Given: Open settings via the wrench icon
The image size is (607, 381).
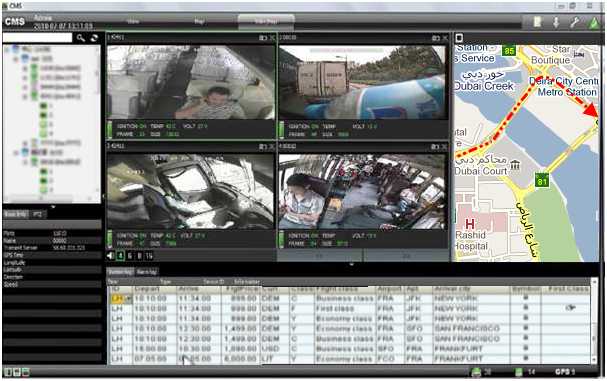Looking at the screenshot, I should tap(574, 22).
